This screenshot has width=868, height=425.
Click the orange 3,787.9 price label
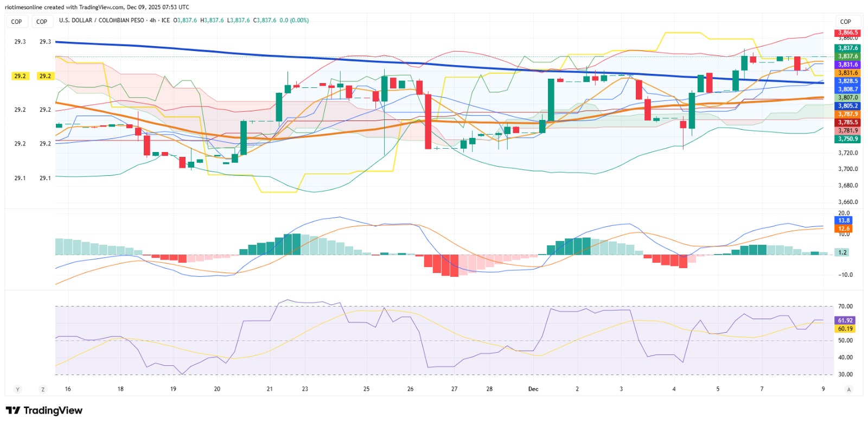point(848,114)
